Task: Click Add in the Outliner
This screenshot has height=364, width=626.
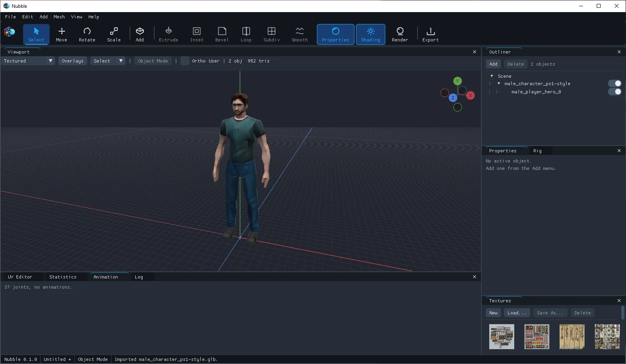Action: tap(494, 64)
